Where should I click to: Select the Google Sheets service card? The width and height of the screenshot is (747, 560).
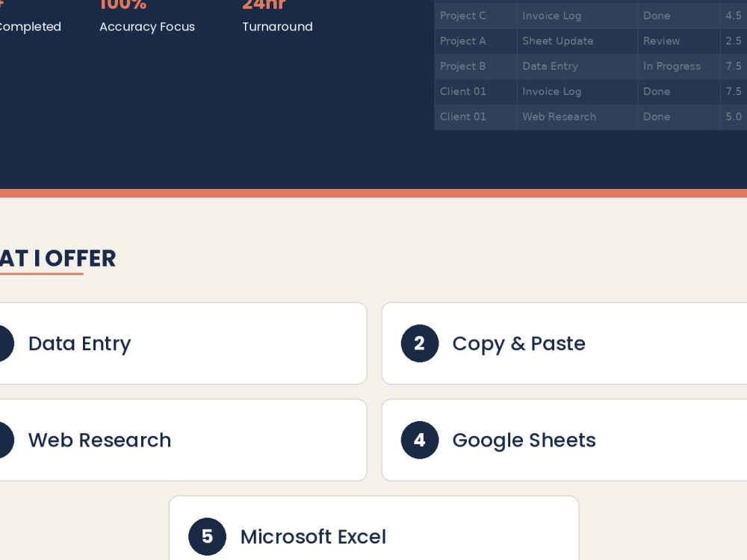[x=565, y=440]
